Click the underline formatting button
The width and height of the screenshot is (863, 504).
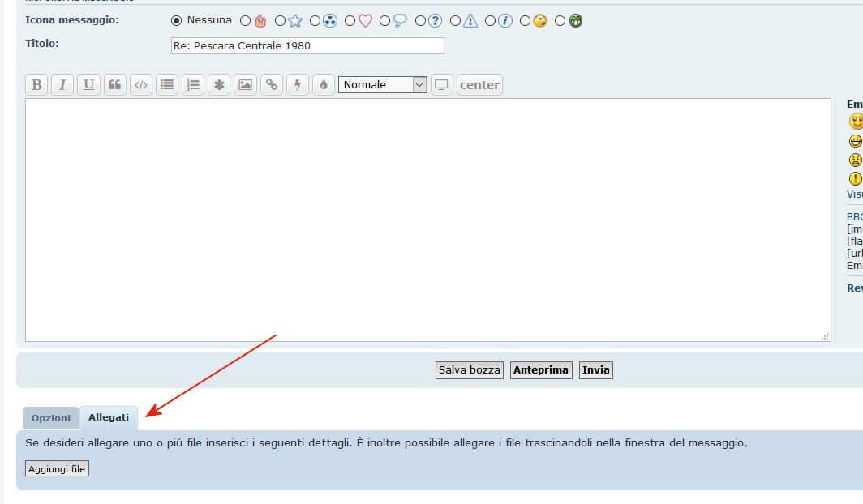click(88, 85)
